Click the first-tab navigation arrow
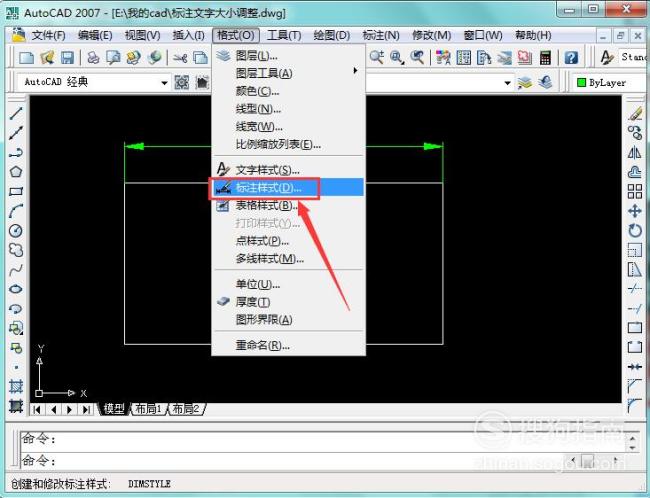The image size is (650, 498). 37,410
